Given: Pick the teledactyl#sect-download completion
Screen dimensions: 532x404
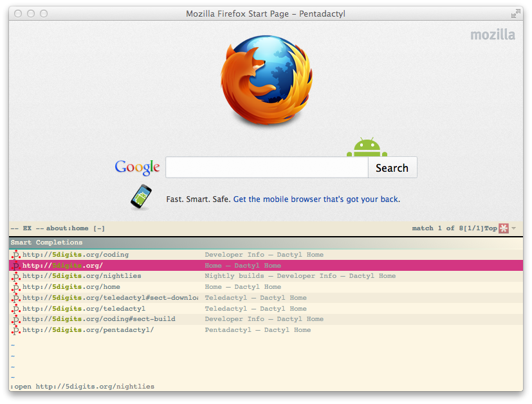Looking at the screenshot, I should point(266,298).
